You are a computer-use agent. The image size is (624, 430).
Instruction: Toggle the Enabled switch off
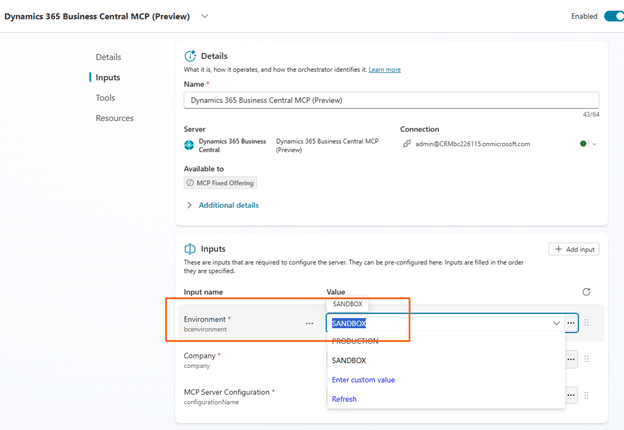(x=612, y=16)
